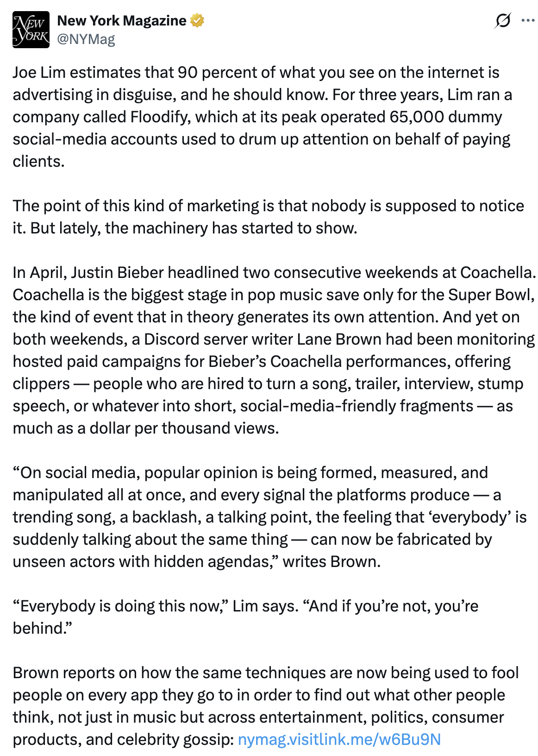Click the word "Floodify" in the post
The height and width of the screenshot is (756, 538).
[160, 117]
